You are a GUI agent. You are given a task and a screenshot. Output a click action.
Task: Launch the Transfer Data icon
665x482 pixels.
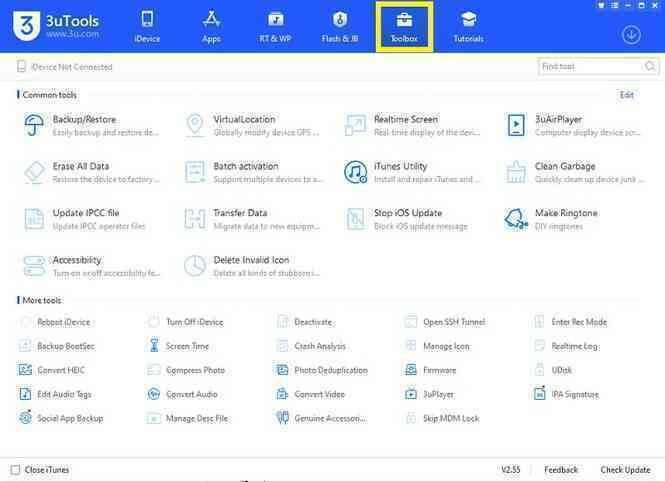pos(195,219)
